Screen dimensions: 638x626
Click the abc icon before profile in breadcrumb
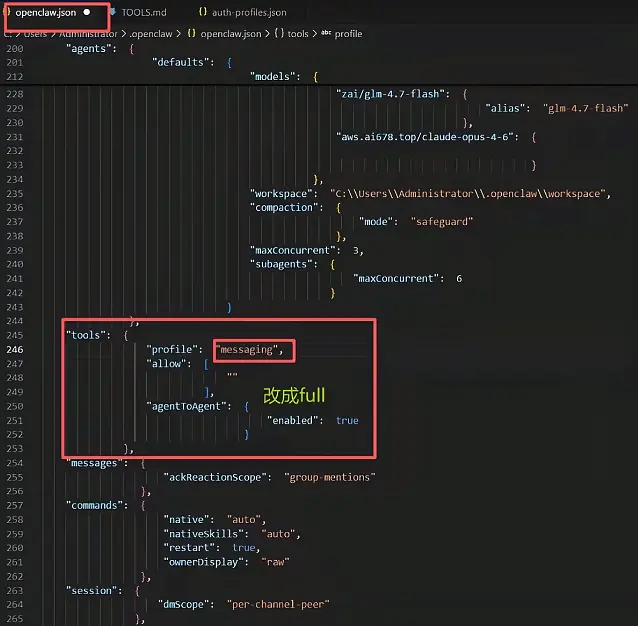point(325,33)
